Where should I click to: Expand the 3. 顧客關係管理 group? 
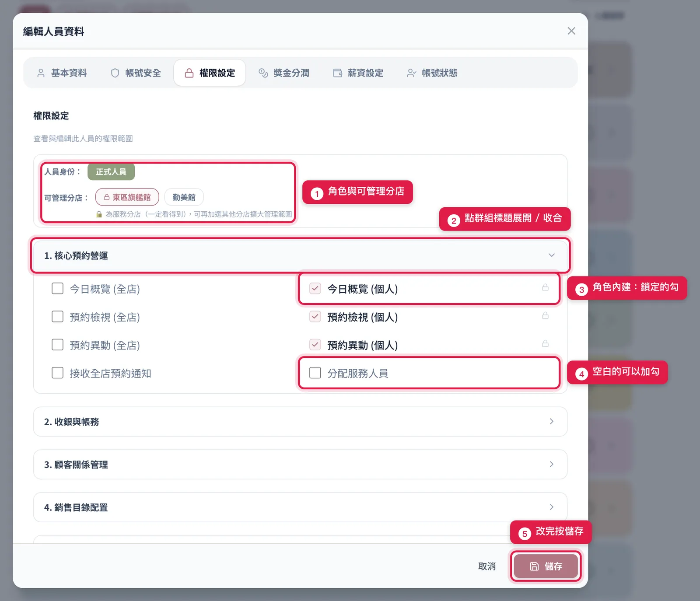pyautogui.click(x=300, y=465)
